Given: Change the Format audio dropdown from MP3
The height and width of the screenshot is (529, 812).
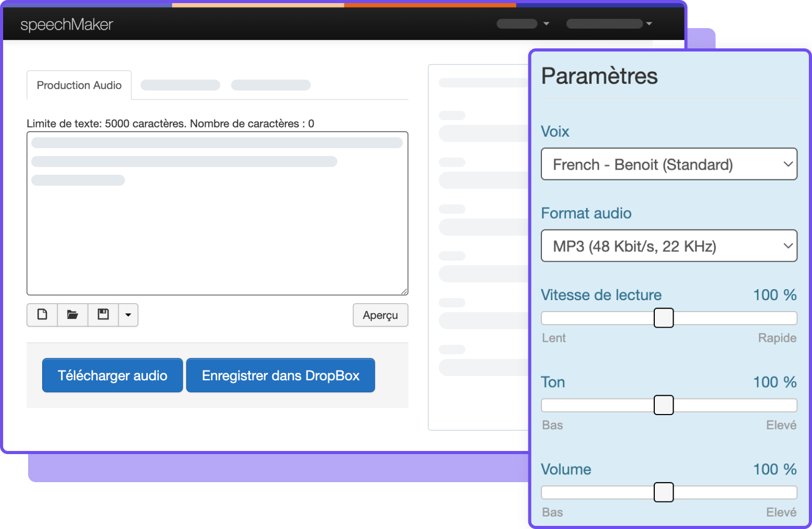Looking at the screenshot, I should 669,246.
